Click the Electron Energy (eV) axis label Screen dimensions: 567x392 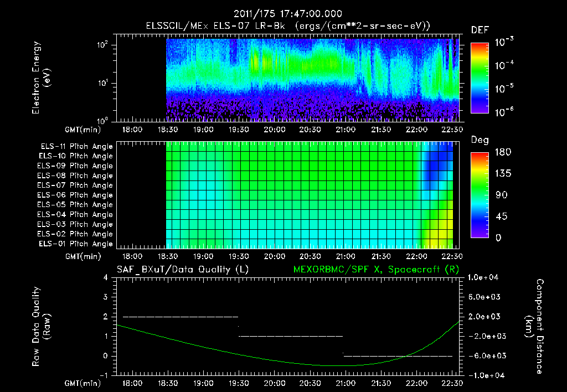pyautogui.click(x=41, y=78)
